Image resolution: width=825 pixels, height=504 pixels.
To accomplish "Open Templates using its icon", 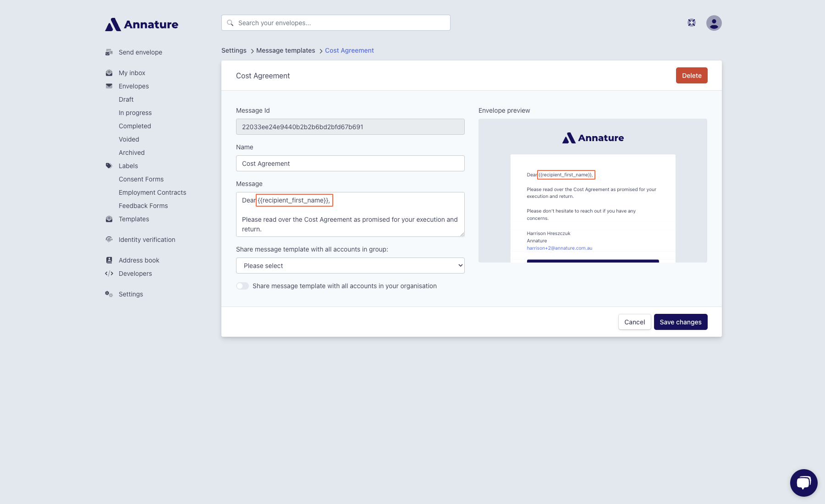I will [x=109, y=219].
